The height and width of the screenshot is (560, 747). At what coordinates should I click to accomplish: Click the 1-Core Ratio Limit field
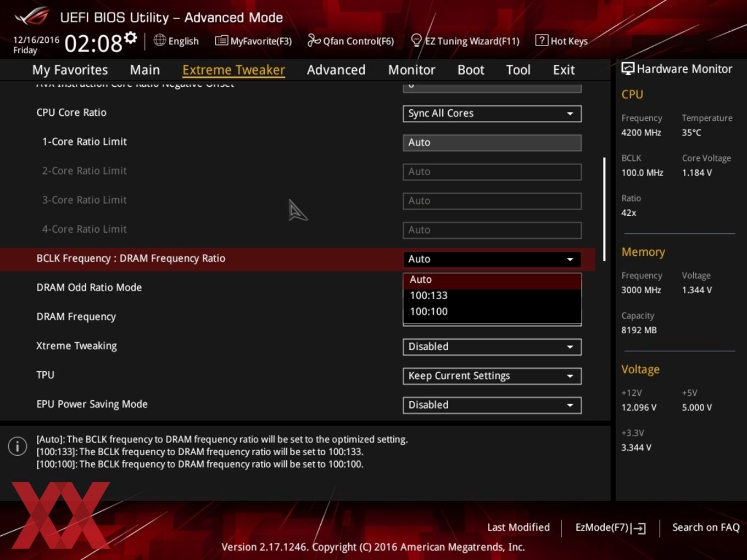point(492,142)
